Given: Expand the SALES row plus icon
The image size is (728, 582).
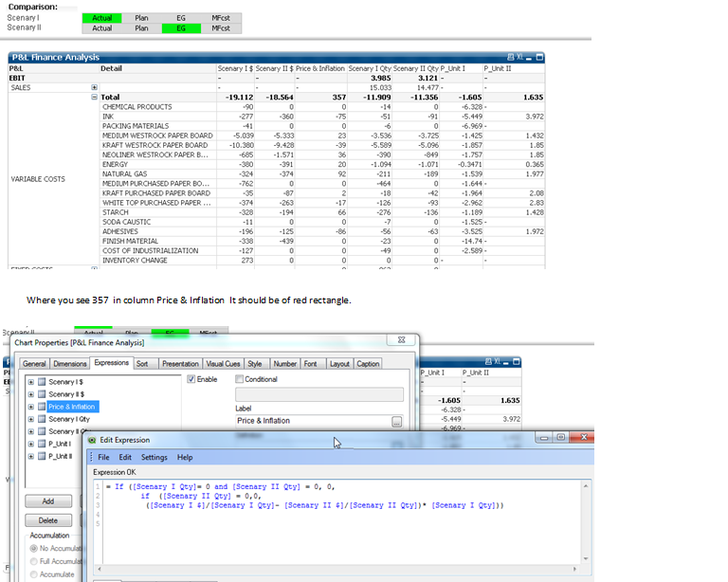Looking at the screenshot, I should point(93,87).
